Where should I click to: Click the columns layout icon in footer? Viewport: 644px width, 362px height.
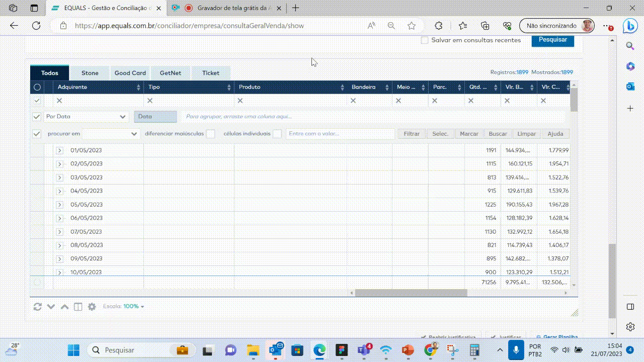coord(78,307)
